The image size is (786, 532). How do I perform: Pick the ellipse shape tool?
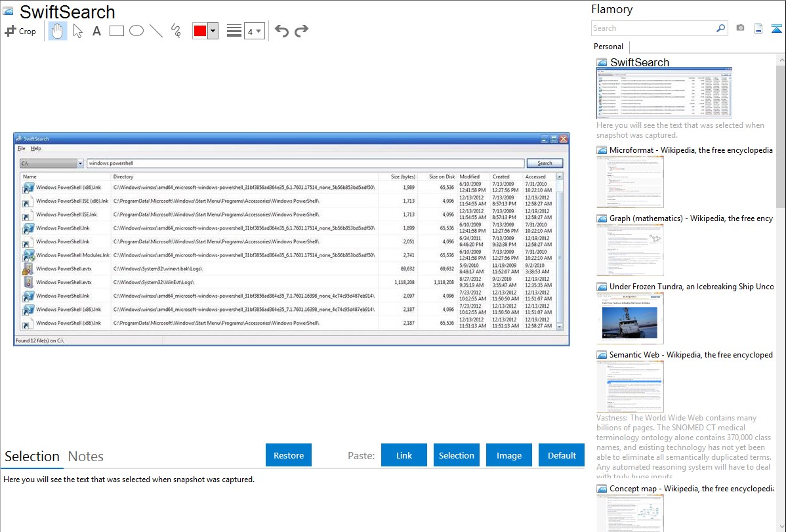click(136, 31)
